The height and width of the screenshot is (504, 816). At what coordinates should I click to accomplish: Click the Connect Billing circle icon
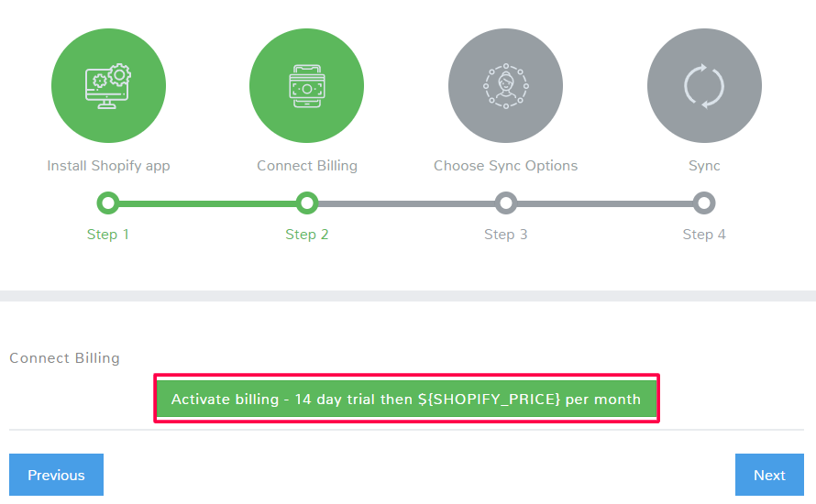coord(306,86)
